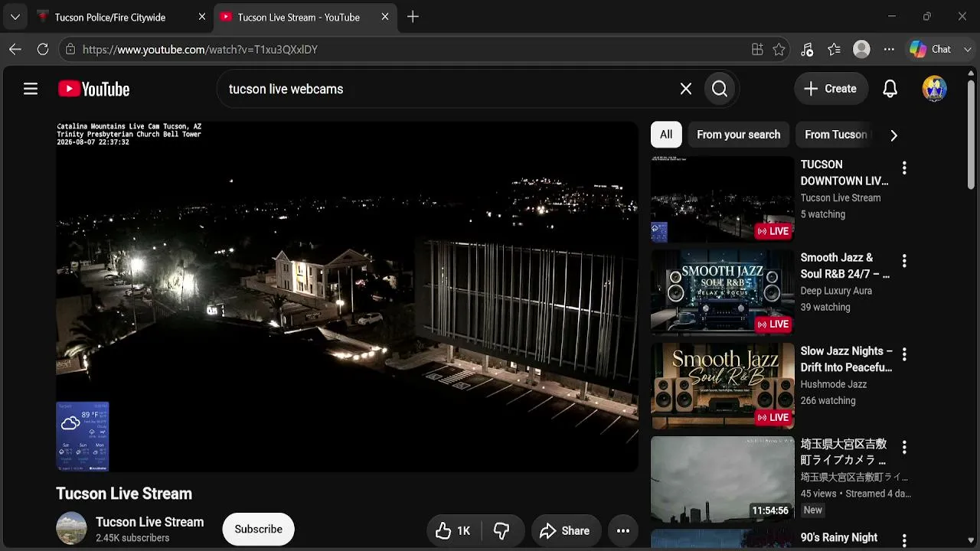Open the 11:54:56 streamed video thumbnail
This screenshot has width=980, height=551.
tap(723, 478)
